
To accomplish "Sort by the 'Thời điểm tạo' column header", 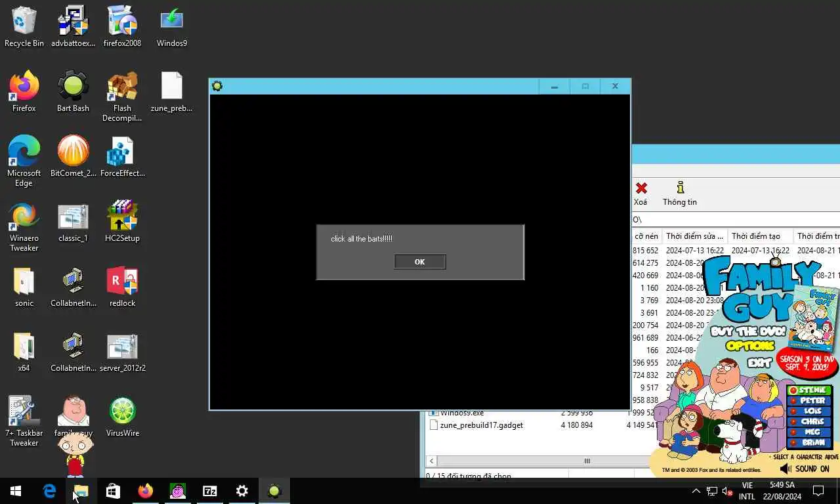I will click(760, 236).
